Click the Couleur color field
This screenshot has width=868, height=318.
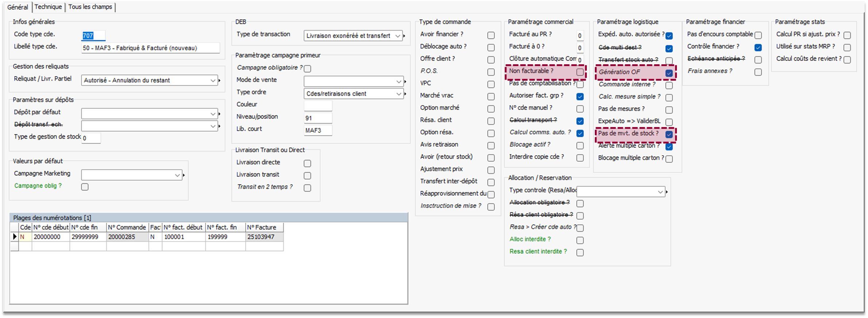pyautogui.click(x=318, y=106)
